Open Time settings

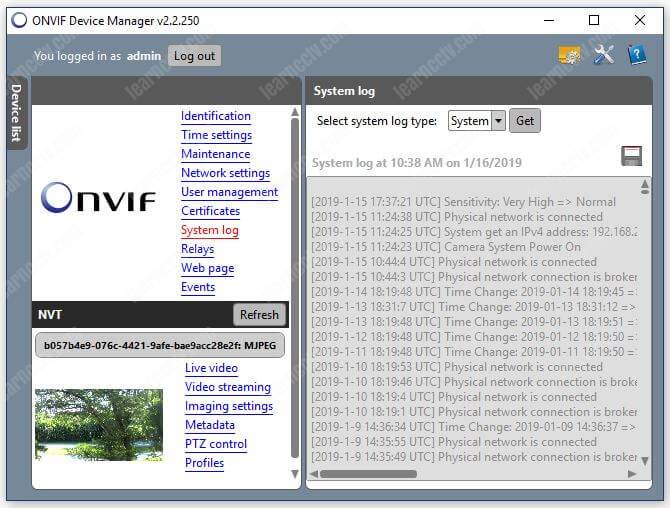pos(217,135)
